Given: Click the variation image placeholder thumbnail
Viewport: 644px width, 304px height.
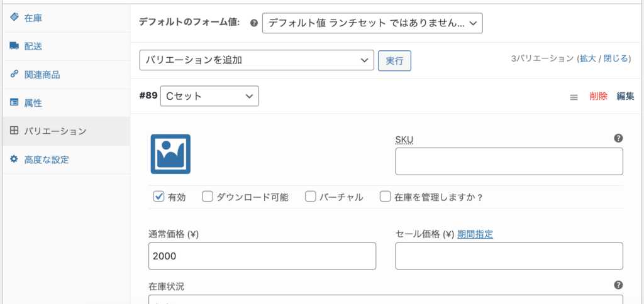Looking at the screenshot, I should pyautogui.click(x=170, y=154).
